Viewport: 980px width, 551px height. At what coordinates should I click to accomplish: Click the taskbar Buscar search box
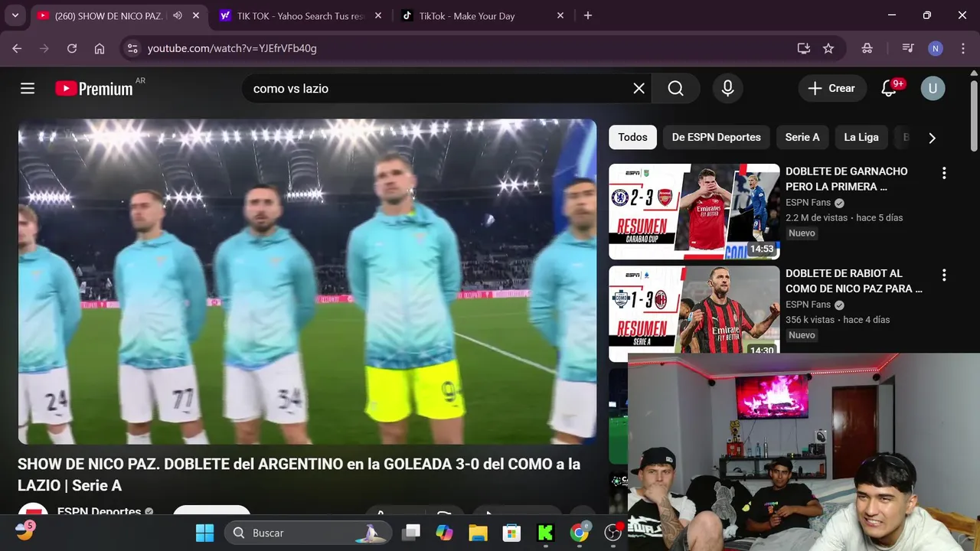point(308,533)
